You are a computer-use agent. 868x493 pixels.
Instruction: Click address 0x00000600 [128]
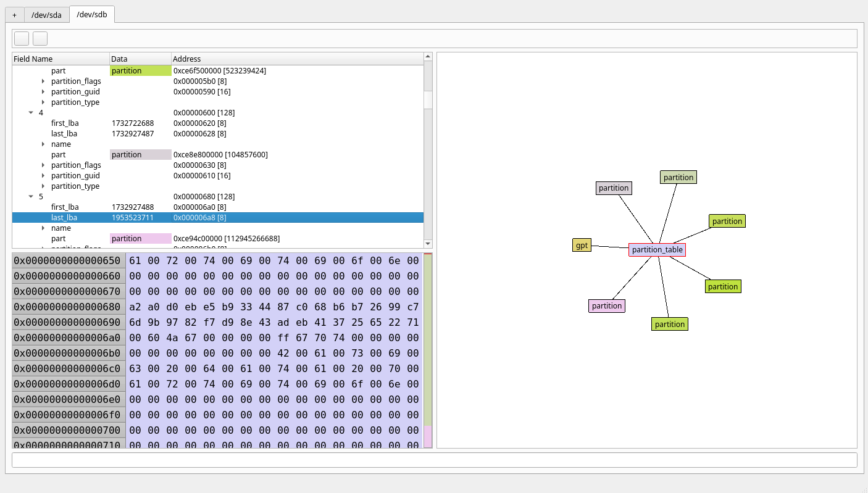coord(204,113)
